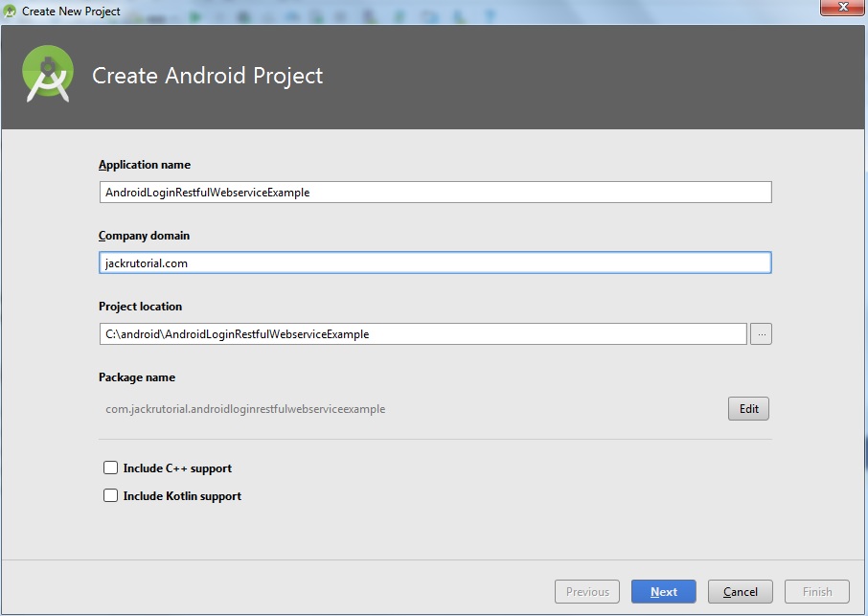Screen dimensions: 868x616
Task: Select the Company domain text box
Action: pos(383,262)
